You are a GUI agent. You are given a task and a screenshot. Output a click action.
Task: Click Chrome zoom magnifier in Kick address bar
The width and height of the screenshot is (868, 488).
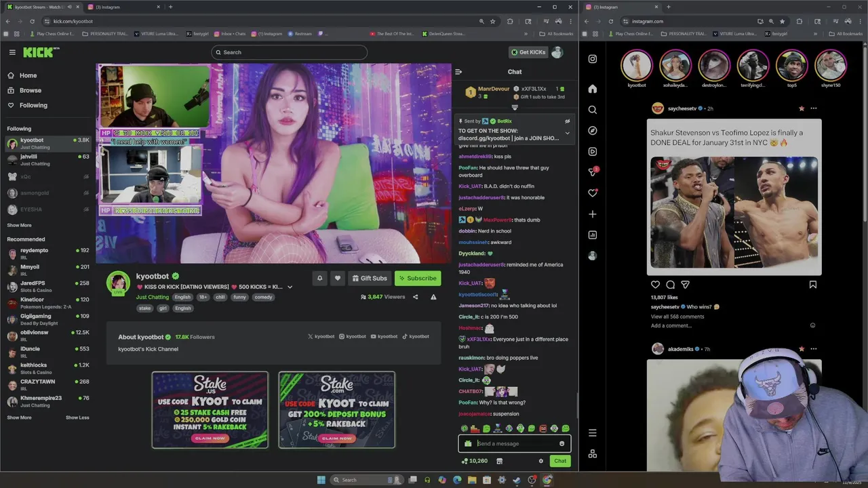[482, 21]
